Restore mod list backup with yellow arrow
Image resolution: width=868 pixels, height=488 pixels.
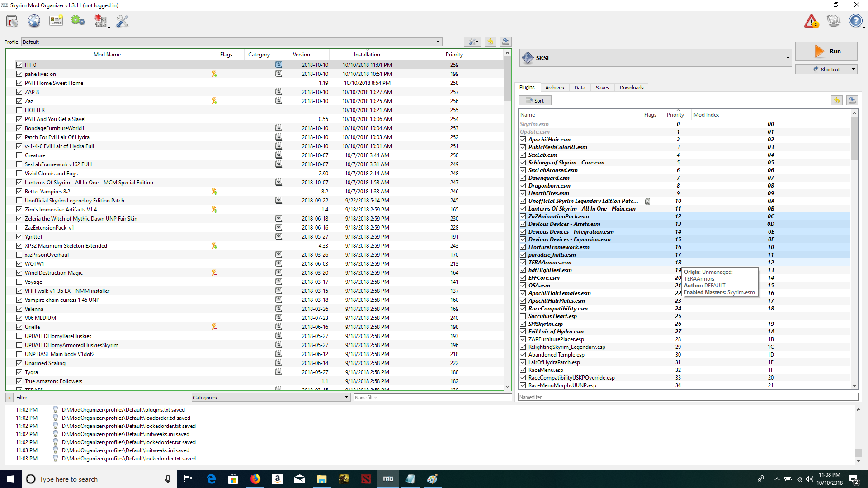point(491,42)
